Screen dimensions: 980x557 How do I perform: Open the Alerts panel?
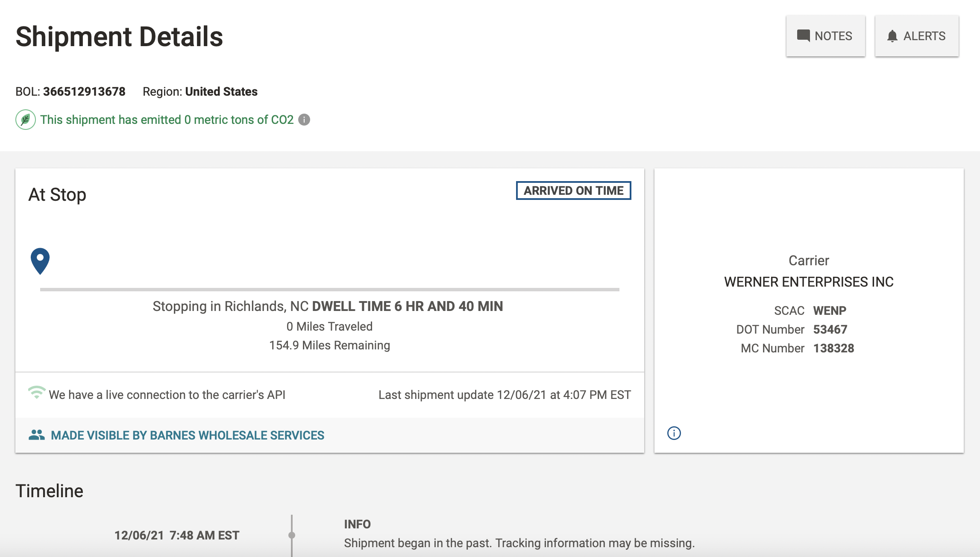tap(917, 36)
